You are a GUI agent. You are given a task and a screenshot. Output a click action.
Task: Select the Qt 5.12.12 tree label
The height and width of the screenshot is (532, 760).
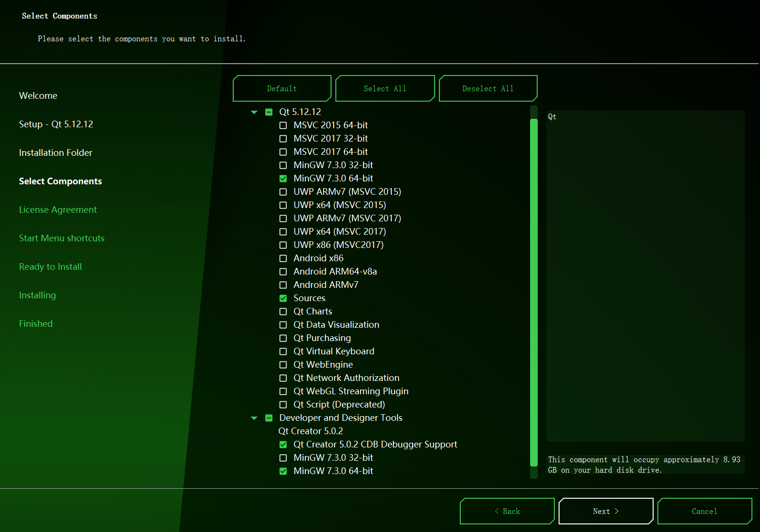click(x=300, y=112)
